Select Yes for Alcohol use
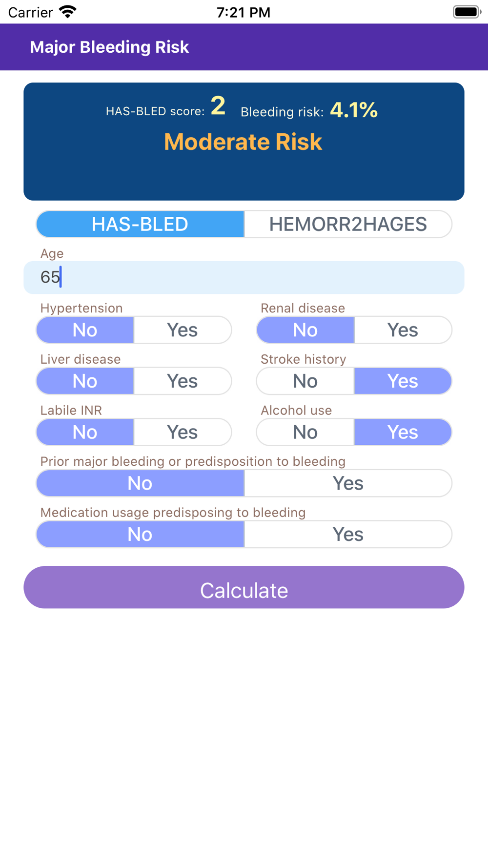Image resolution: width=488 pixels, height=868 pixels. click(403, 432)
